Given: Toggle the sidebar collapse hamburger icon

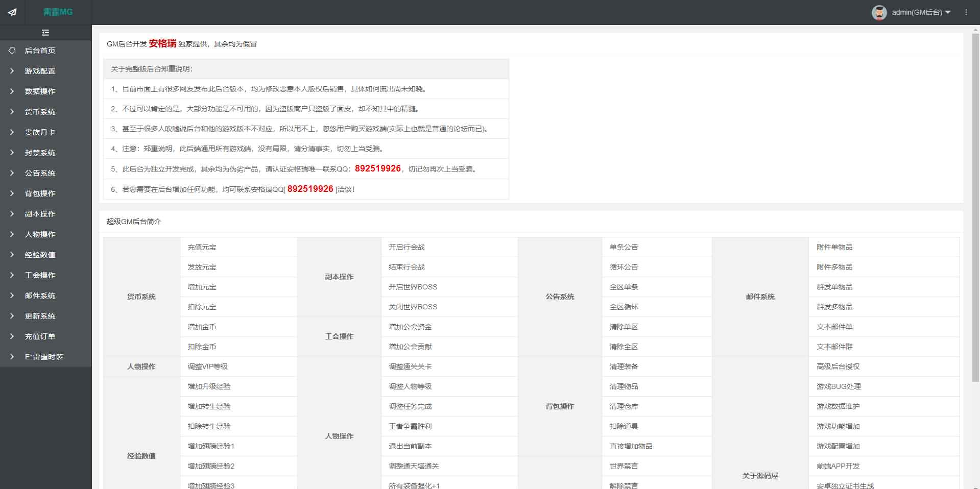Looking at the screenshot, I should click(x=45, y=33).
